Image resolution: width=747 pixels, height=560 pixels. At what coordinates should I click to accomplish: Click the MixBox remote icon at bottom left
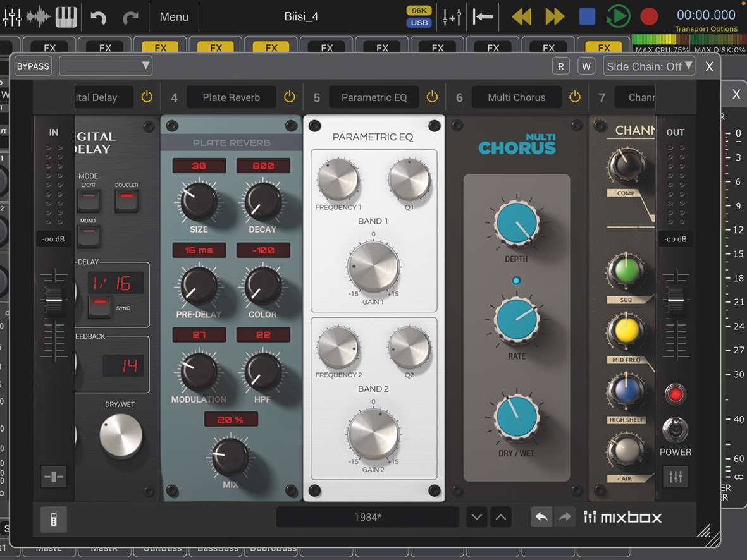(x=53, y=519)
